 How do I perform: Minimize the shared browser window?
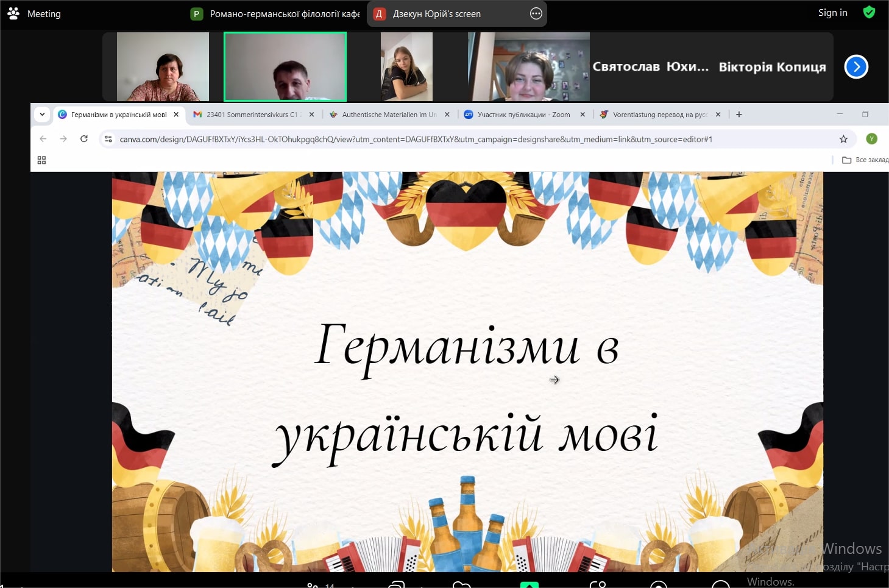coord(840,114)
